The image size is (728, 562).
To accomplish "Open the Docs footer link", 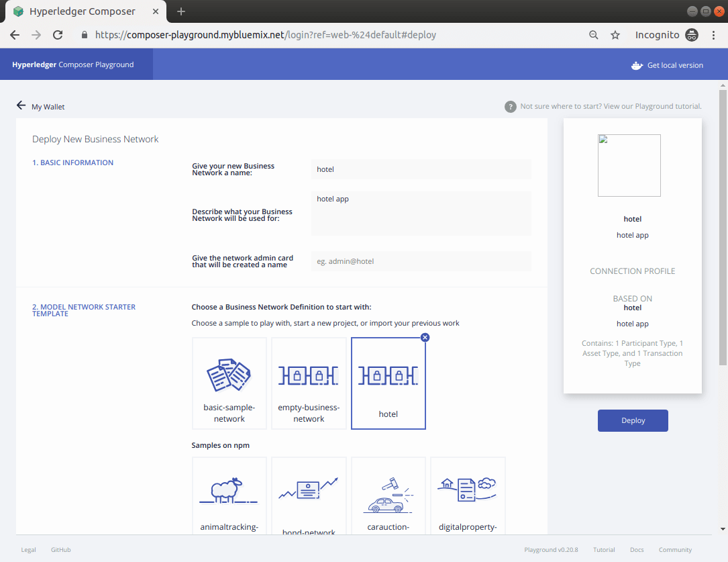I will [637, 549].
